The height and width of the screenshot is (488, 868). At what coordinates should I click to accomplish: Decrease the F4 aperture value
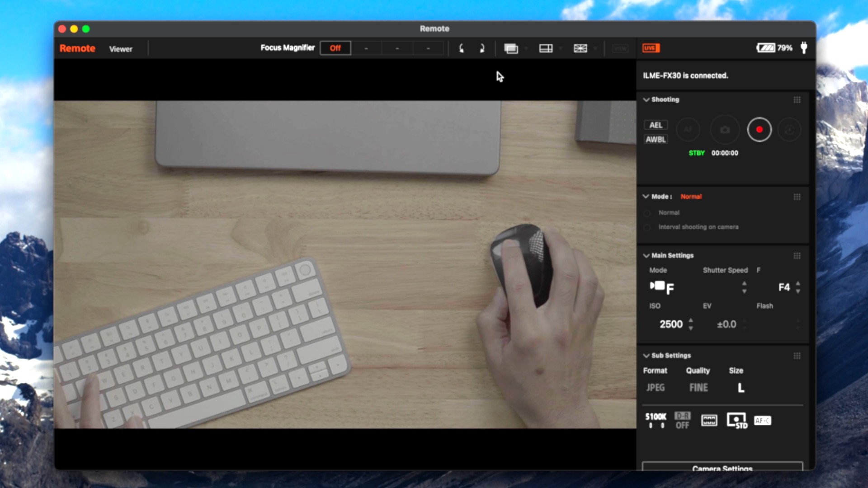[798, 291]
